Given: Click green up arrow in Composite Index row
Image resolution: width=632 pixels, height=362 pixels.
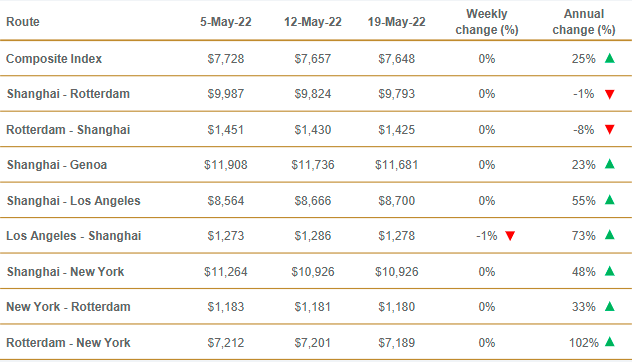Looking at the screenshot, I should 610,58.
